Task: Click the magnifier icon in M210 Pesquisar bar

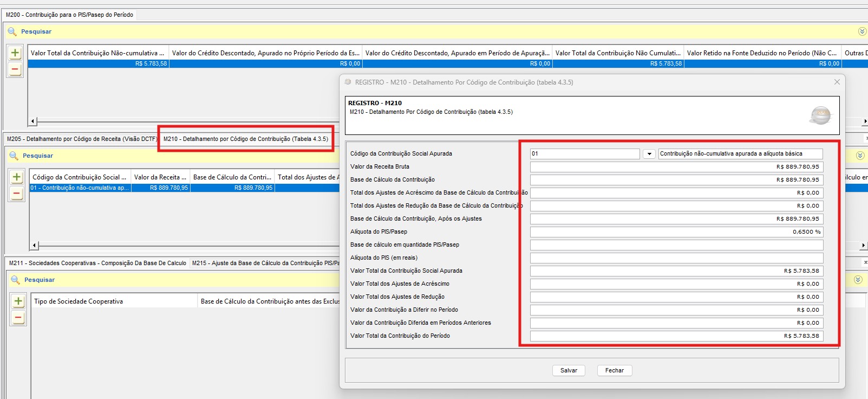Action: point(14,156)
